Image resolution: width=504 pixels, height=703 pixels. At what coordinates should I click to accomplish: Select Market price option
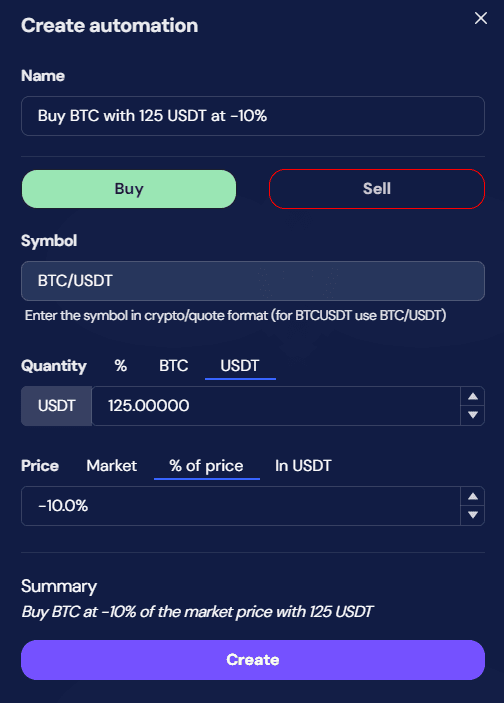tap(112, 466)
